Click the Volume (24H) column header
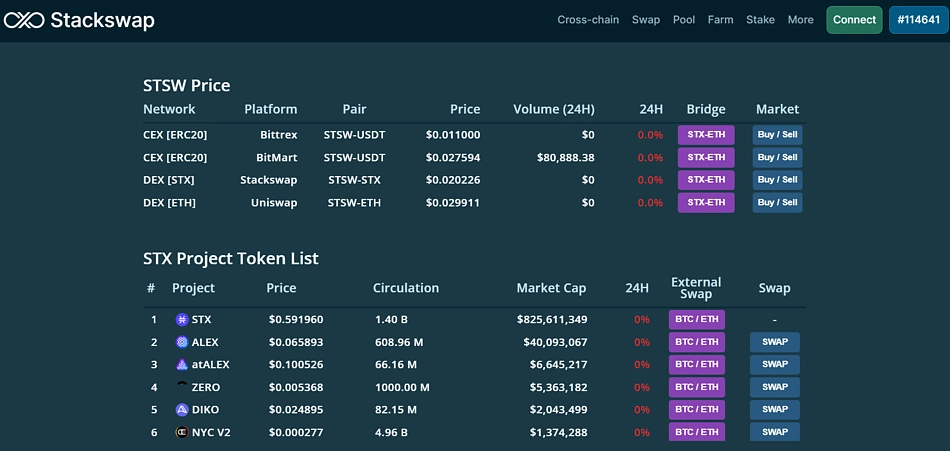The width and height of the screenshot is (950, 451). [x=554, y=109]
